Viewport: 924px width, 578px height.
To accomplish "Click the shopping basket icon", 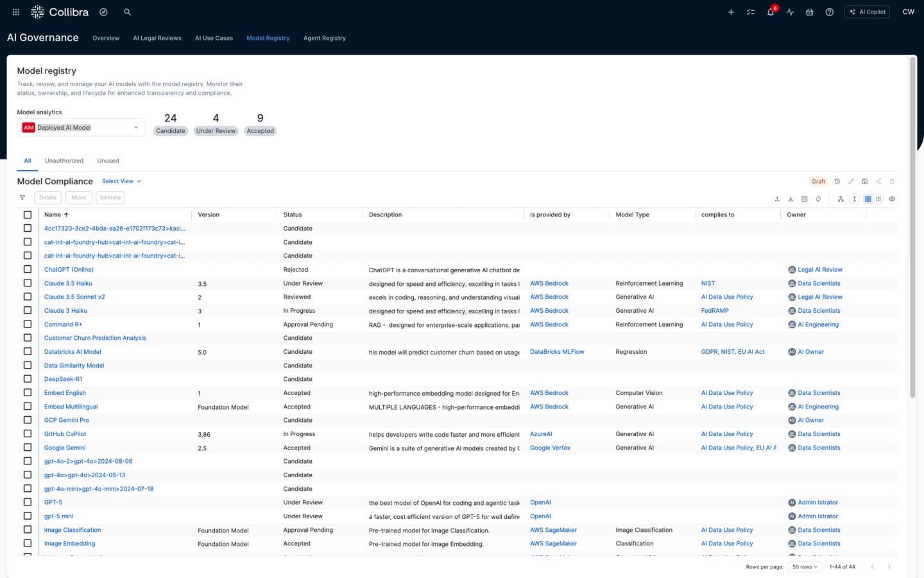I will (x=810, y=12).
